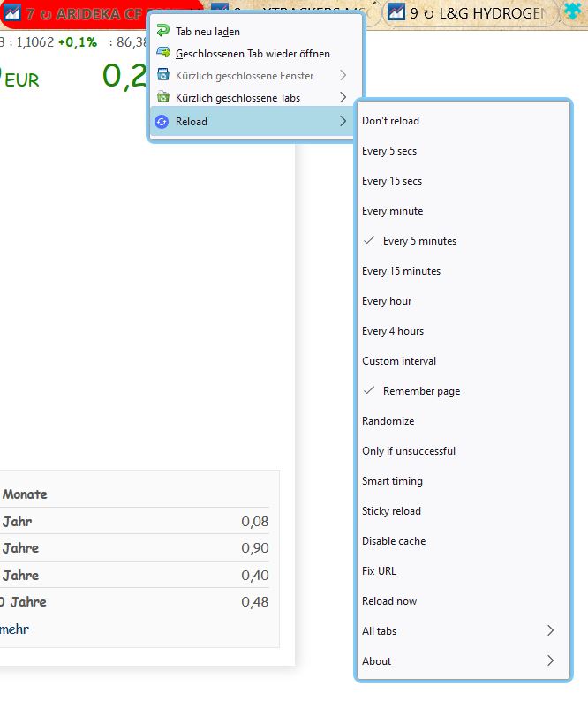This screenshot has height=701, width=588.
Task: Expand 'Kürzlich geschlossene Tabs' submenu arrow
Action: click(343, 98)
